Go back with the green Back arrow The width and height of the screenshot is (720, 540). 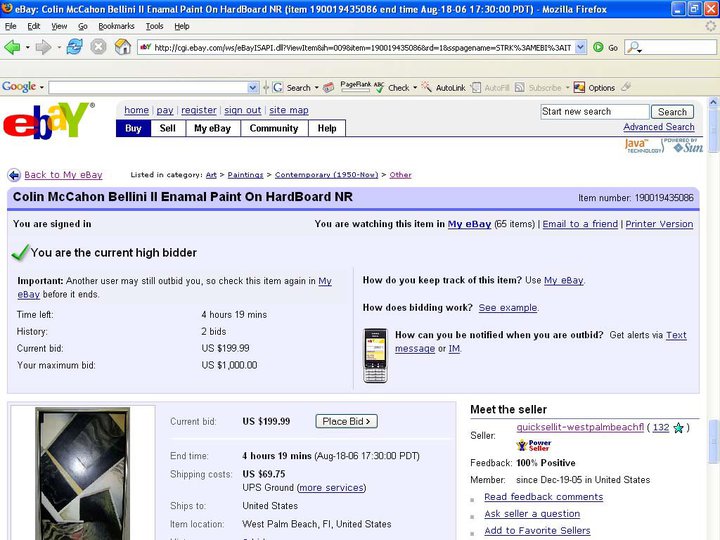[x=12, y=47]
